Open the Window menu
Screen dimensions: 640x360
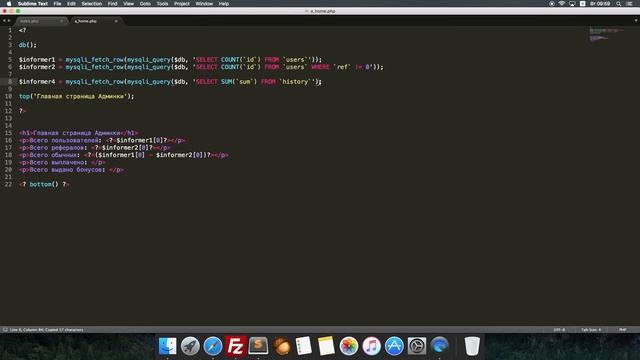(204, 4)
